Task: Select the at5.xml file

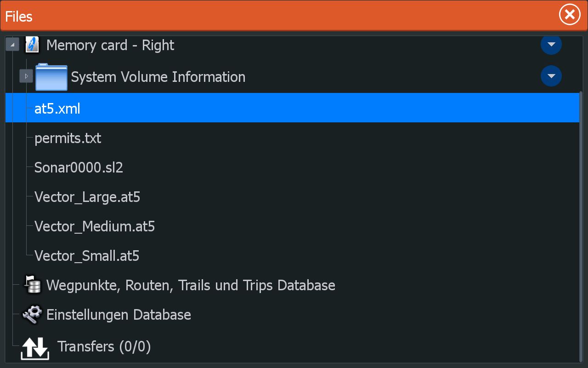Action: 57,109
